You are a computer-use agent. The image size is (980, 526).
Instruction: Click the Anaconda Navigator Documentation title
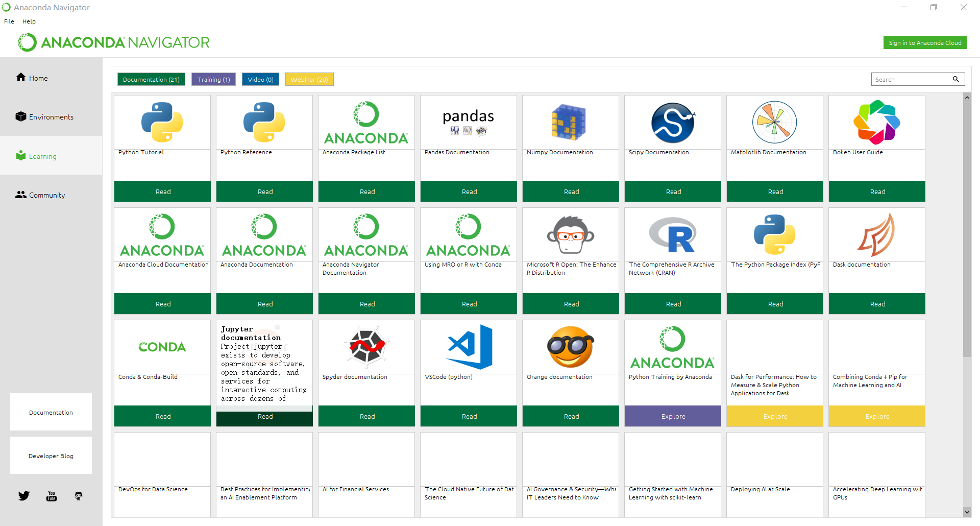[351, 269]
